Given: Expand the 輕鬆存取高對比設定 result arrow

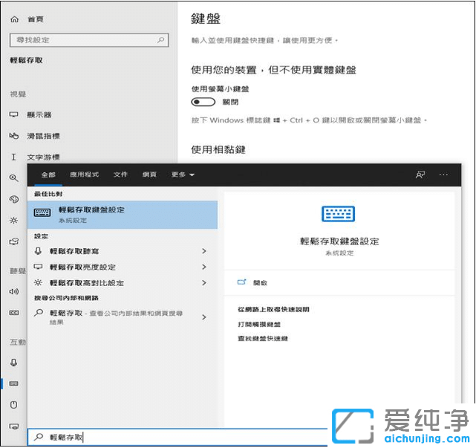Looking at the screenshot, I should [x=203, y=283].
